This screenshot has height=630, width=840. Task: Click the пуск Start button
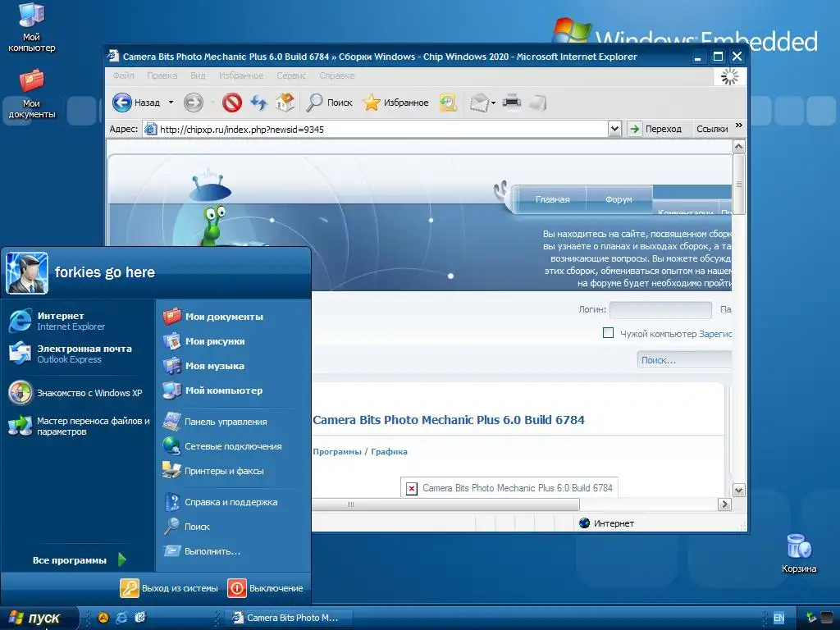39,618
